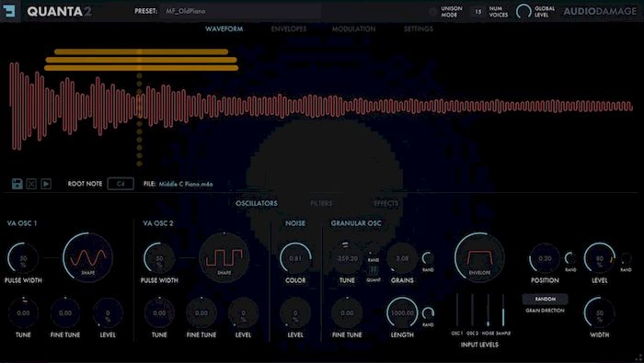Click the VA OSC 1 Level knob
Image resolution: width=644 pixels, height=363 pixels.
click(108, 312)
